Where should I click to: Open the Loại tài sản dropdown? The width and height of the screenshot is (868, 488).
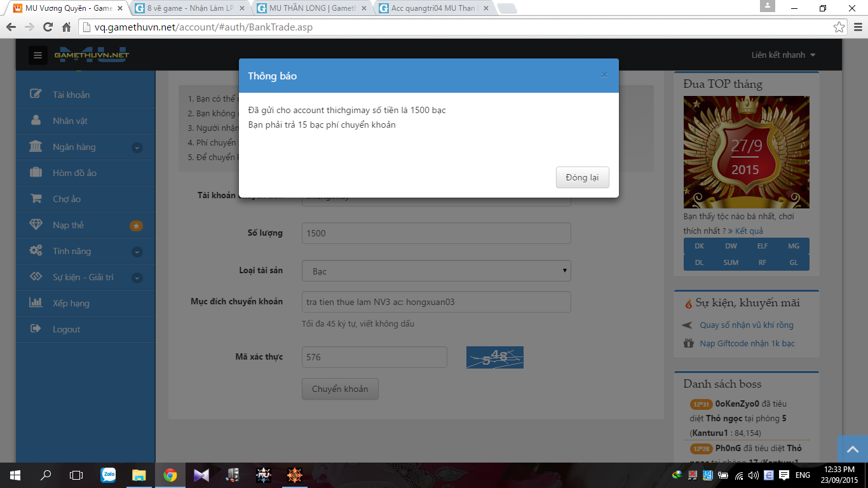pos(437,271)
